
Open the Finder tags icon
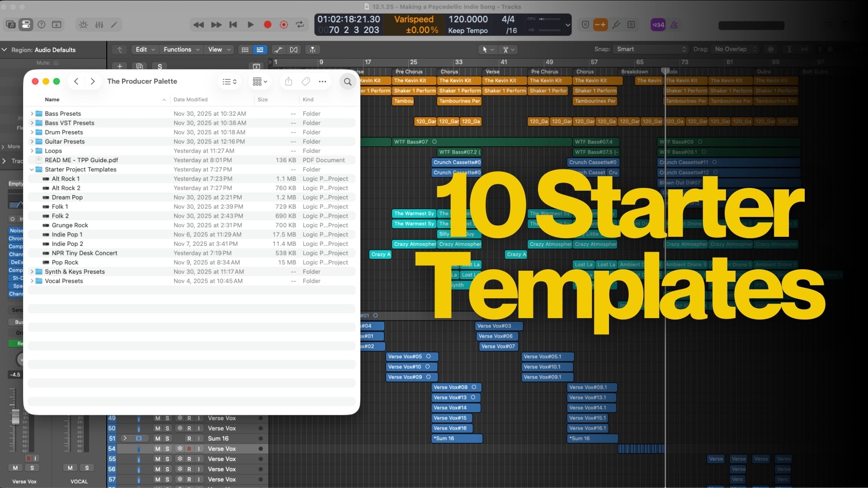point(306,82)
